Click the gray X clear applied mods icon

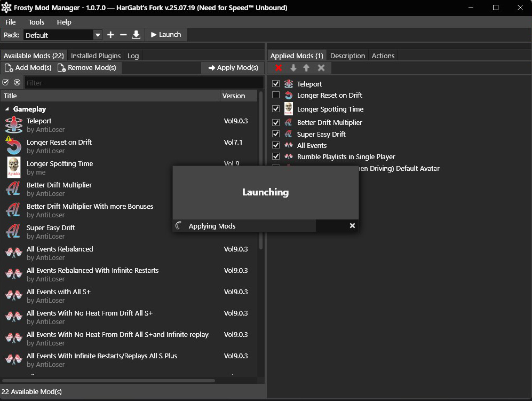[x=321, y=68]
